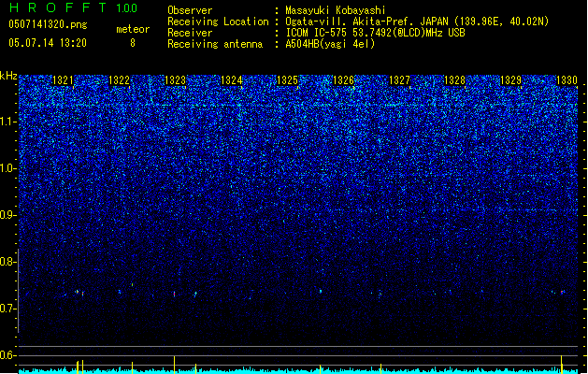Click the 1328 time label
This screenshot has width=588, height=374.
pos(455,80)
